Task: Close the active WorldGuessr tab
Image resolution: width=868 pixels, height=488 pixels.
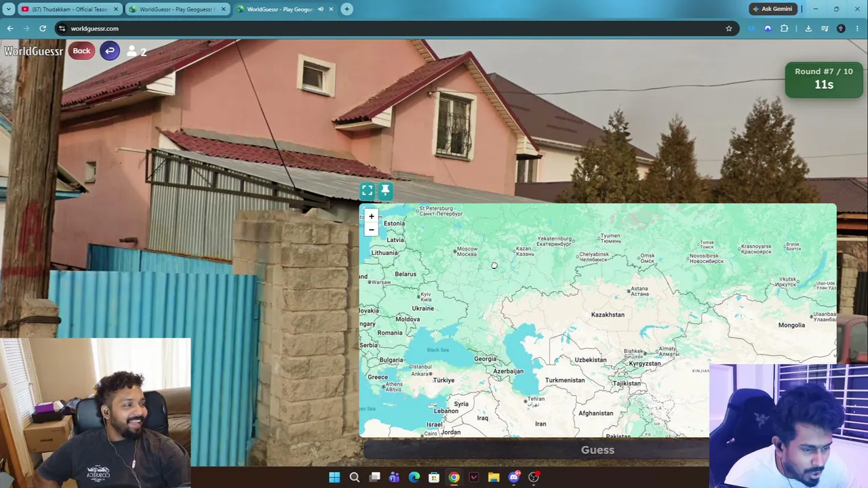Action: click(x=331, y=9)
